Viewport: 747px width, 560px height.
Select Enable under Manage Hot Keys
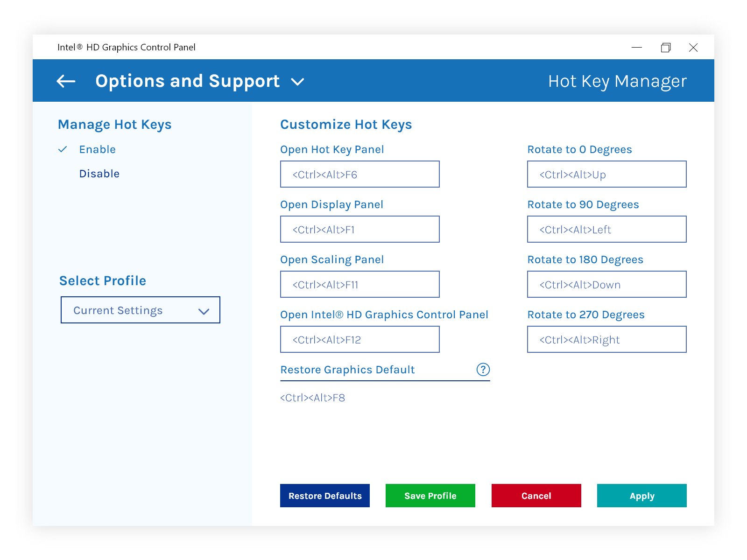97,149
